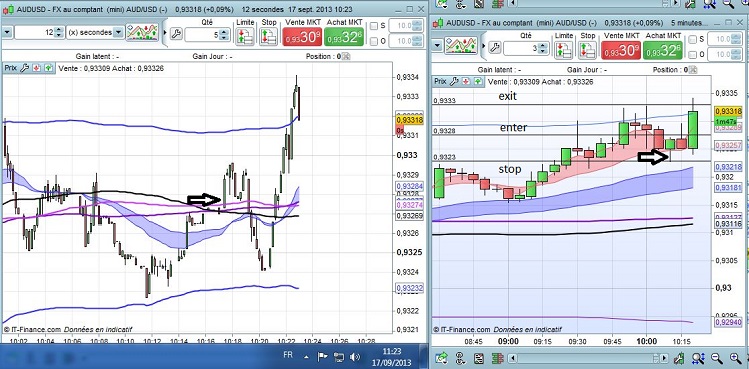Click Prix panel wrench icon in right chart
Image resolution: width=749 pixels, height=369 pixels.
454,81
